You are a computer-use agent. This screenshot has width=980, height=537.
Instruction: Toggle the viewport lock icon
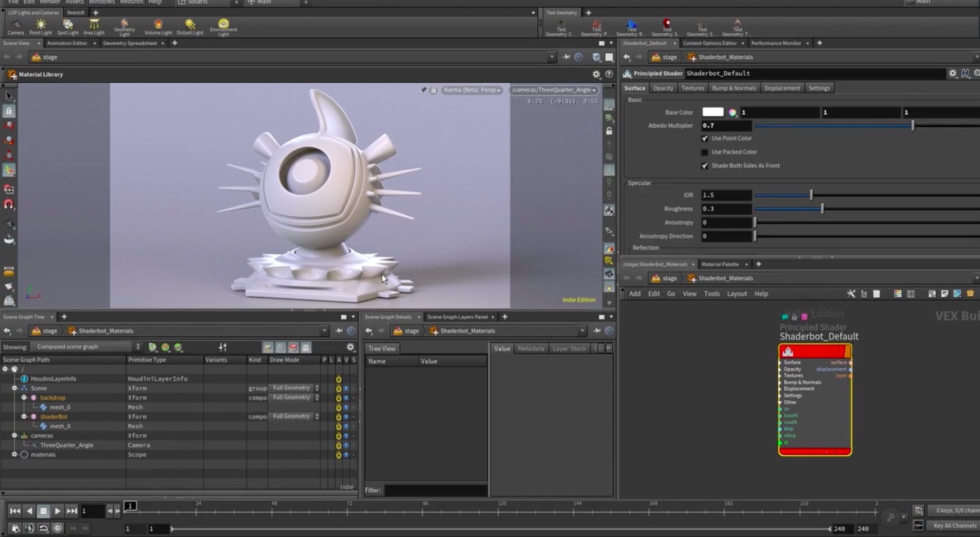tap(433, 90)
